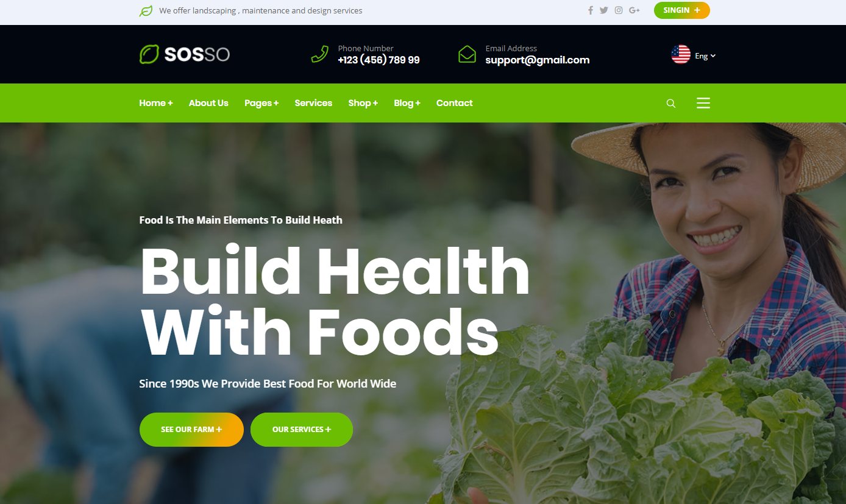
Task: Expand the Shop+ menu
Action: click(363, 103)
